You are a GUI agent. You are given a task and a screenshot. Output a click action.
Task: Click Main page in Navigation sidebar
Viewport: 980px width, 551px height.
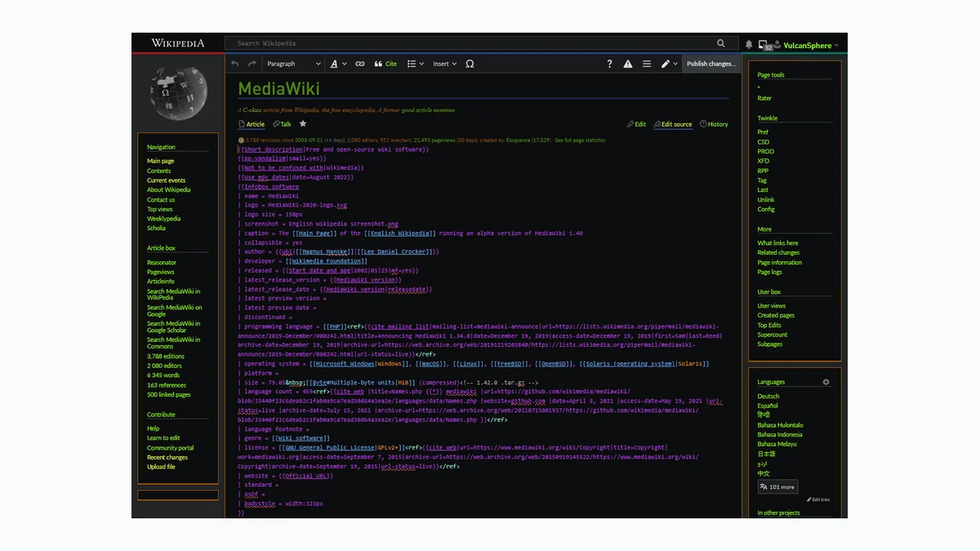click(x=160, y=161)
